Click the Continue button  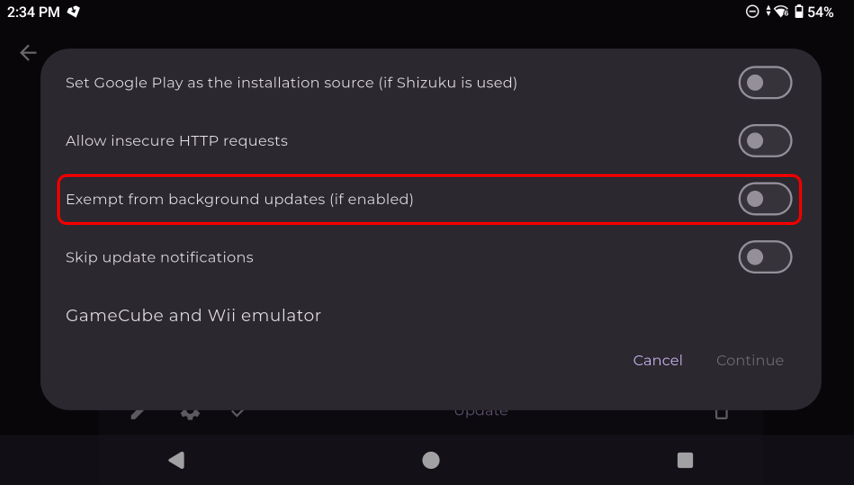coord(750,360)
